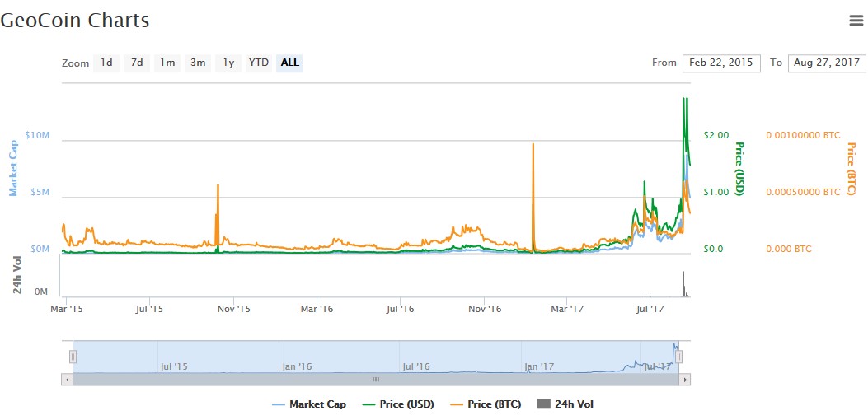The image size is (868, 420).
Task: Toggle the Market Cap series legend
Action: click(x=309, y=404)
